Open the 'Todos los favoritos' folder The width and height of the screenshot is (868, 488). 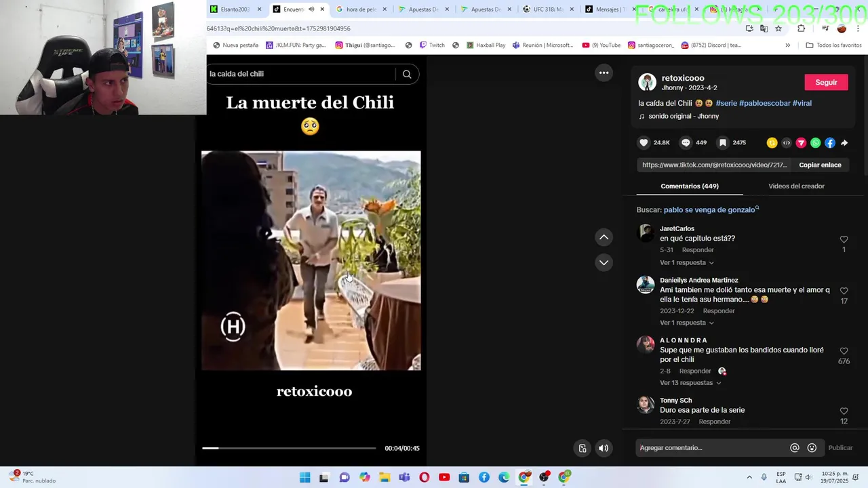(x=833, y=45)
